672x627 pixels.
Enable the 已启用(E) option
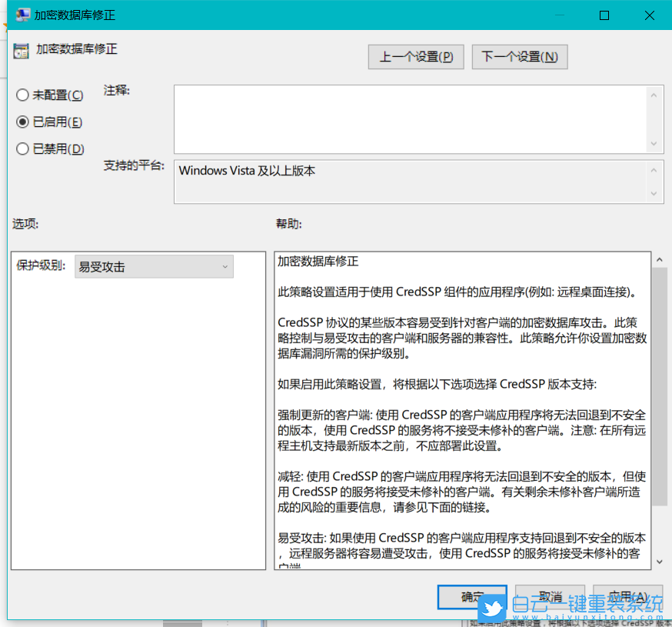coord(22,122)
